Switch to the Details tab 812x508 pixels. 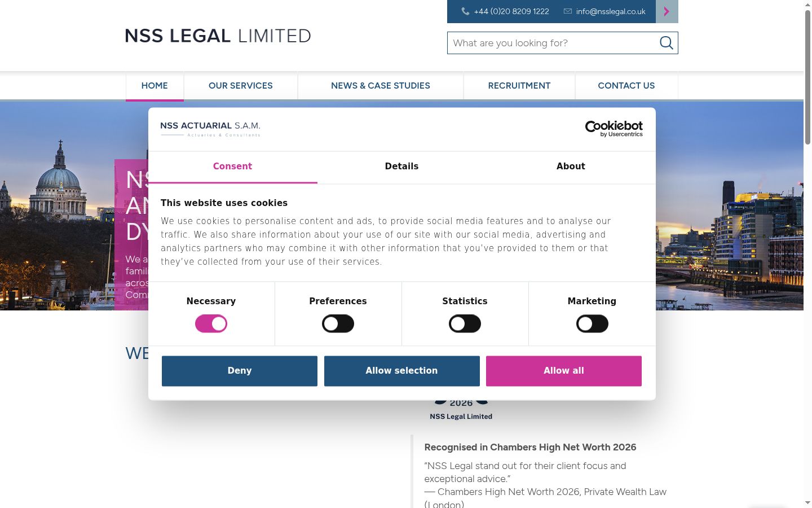[x=401, y=167]
